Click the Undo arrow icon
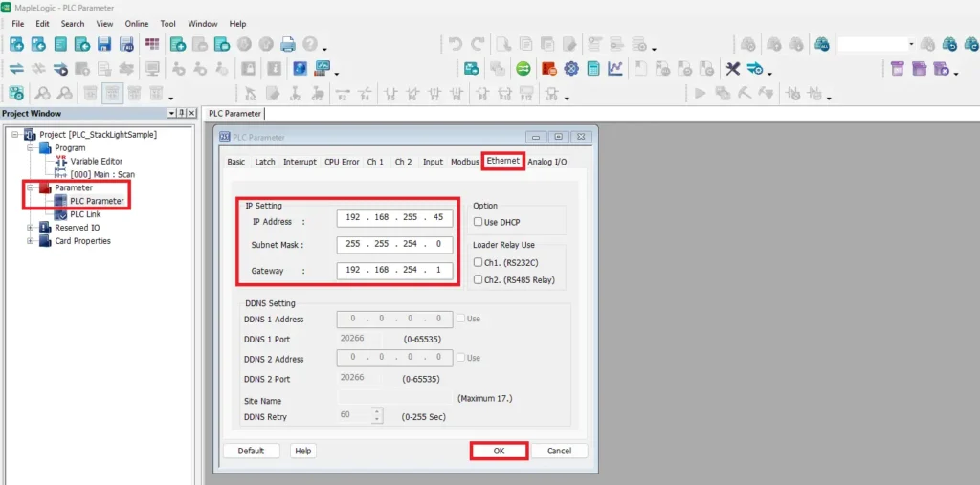980x485 pixels. point(456,44)
